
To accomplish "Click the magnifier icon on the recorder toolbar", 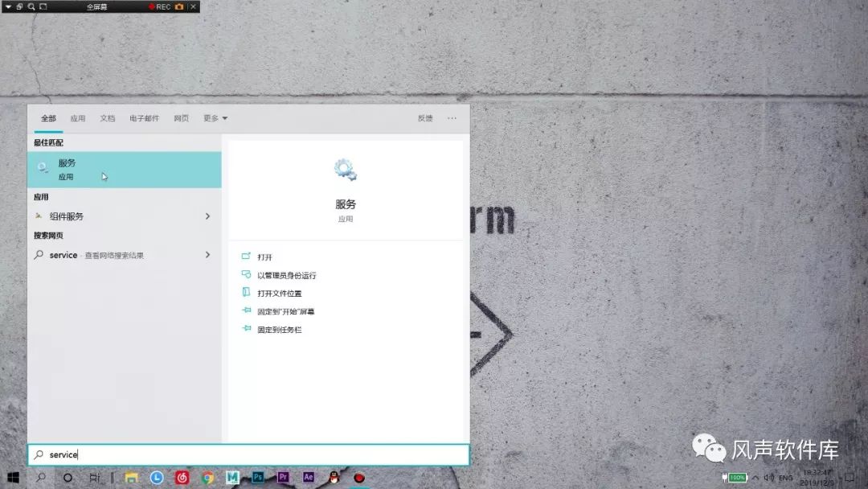I will tap(31, 6).
